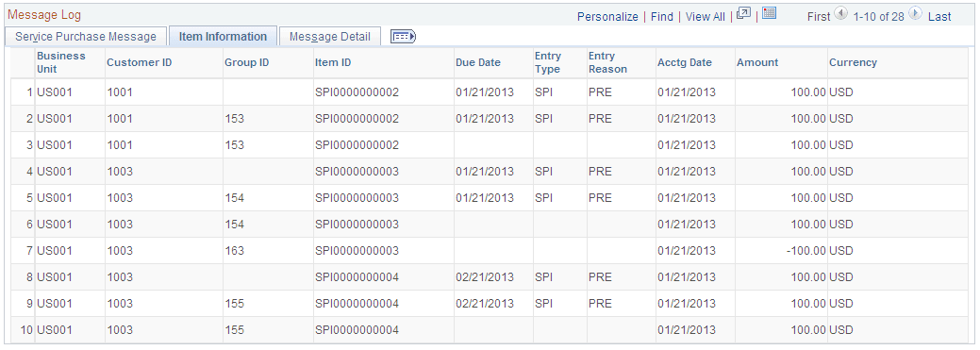Click Due Date 02/21/2013 in row 8
Image resolution: width=980 pixels, height=350 pixels.
point(485,276)
